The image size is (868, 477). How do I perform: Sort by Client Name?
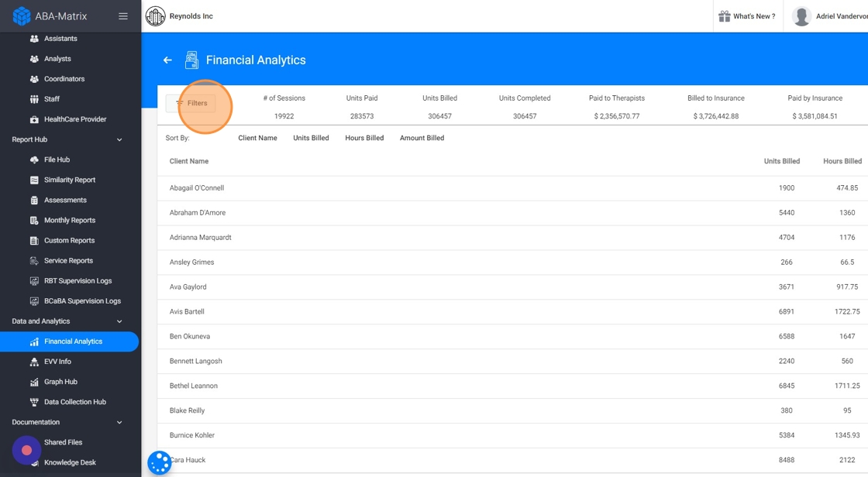click(x=257, y=138)
